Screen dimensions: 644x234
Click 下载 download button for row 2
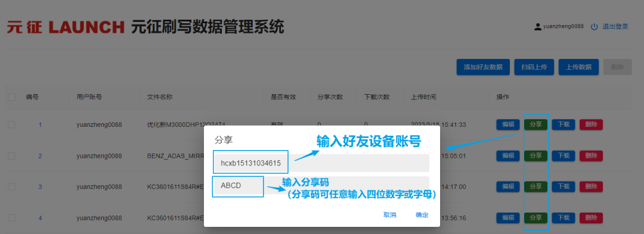point(563,156)
